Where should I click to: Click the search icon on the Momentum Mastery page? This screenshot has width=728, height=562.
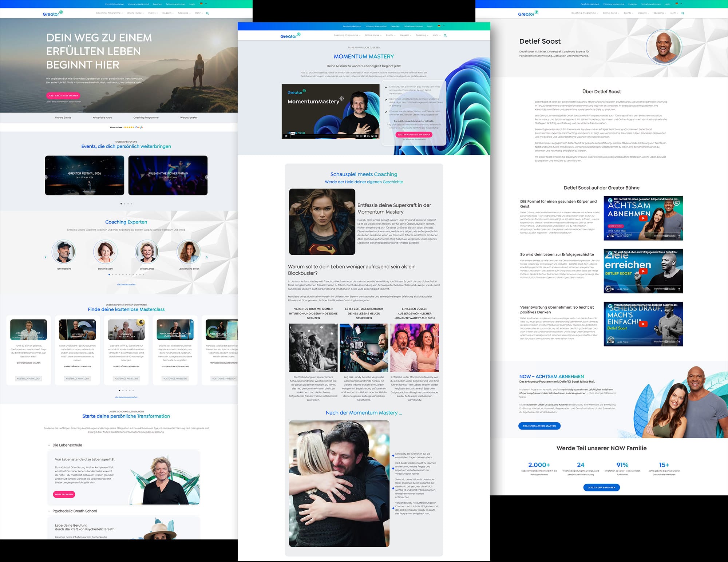tap(445, 35)
